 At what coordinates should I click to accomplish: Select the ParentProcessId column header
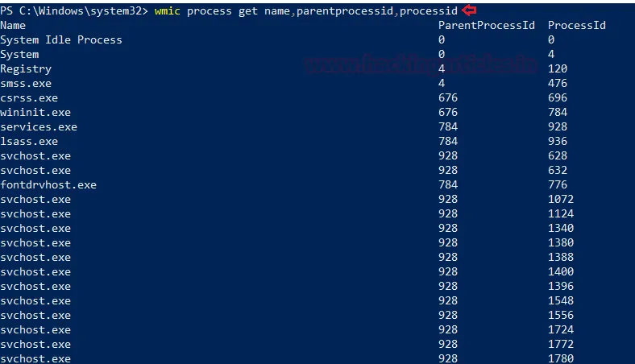487,25
